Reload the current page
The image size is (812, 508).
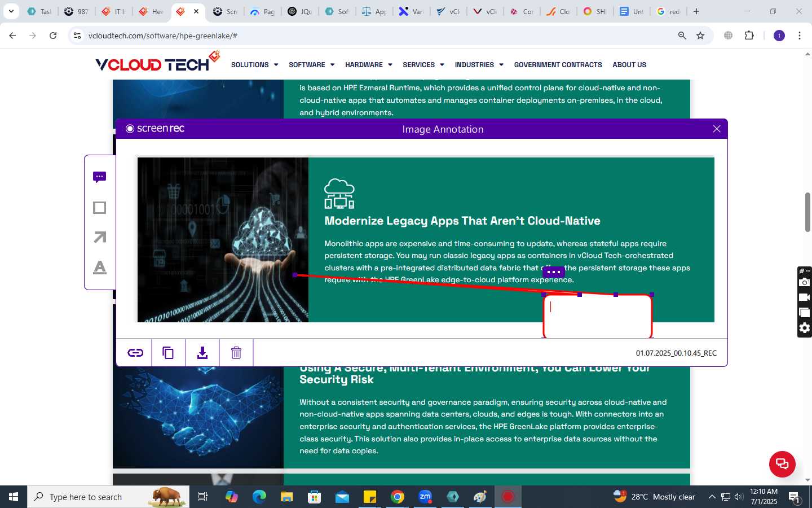[x=53, y=36]
